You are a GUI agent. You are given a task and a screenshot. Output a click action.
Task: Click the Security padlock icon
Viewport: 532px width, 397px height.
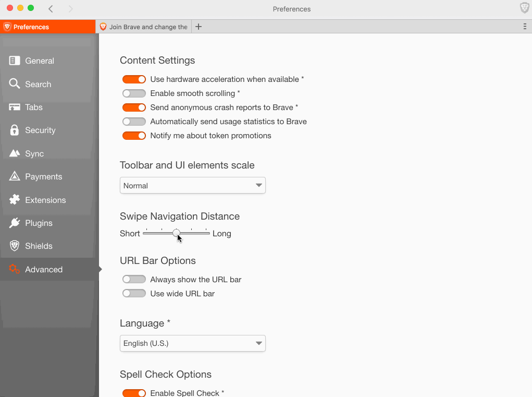[14, 130]
